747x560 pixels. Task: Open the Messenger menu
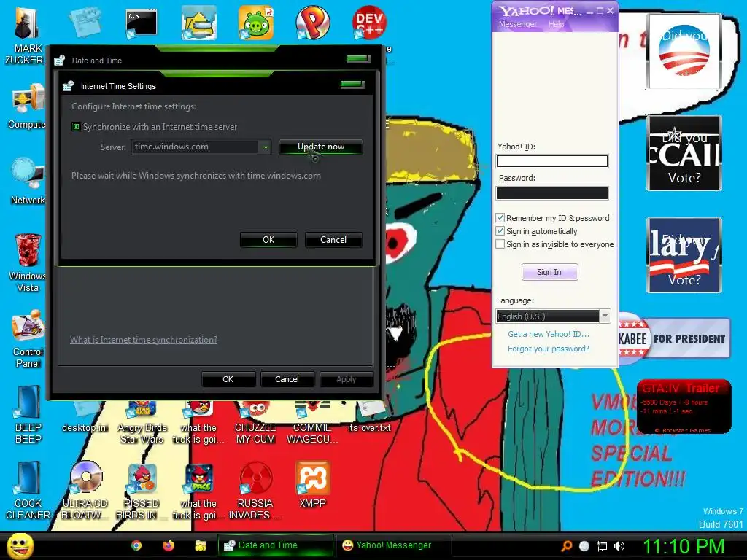click(x=517, y=24)
